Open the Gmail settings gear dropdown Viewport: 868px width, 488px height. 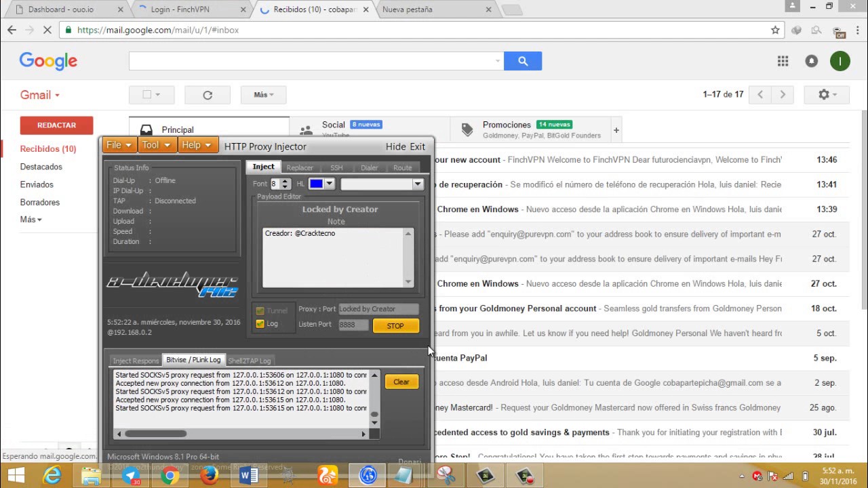tap(827, 95)
